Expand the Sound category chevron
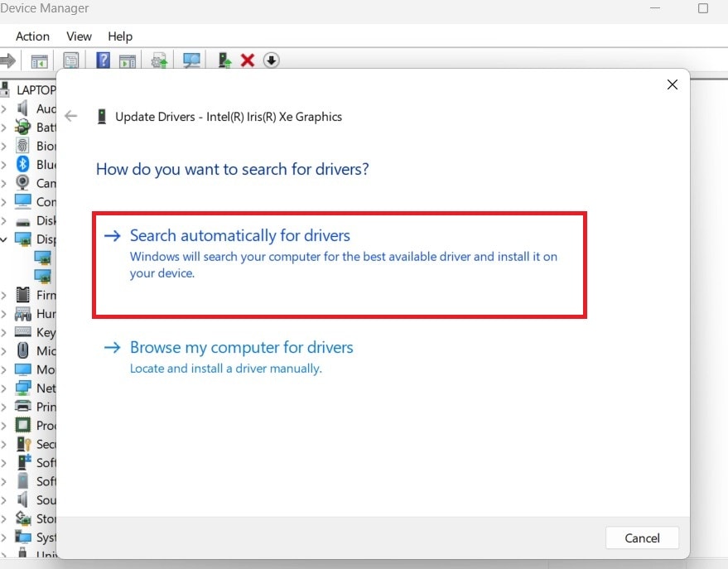The width and height of the screenshot is (728, 569). pyautogui.click(x=3, y=500)
